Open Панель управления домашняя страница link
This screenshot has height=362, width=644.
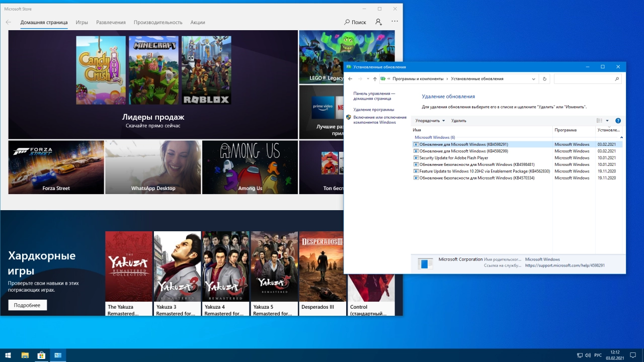pos(374,96)
